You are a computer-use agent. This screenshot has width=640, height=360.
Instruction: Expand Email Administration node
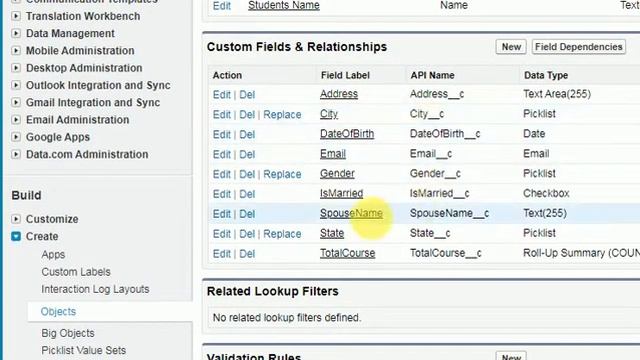pyautogui.click(x=16, y=120)
